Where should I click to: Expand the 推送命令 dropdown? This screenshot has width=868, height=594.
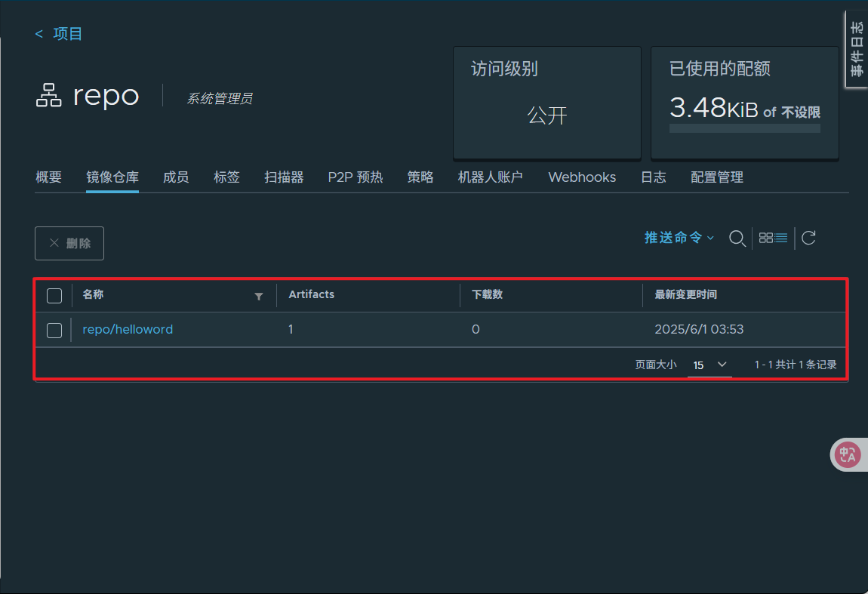[x=679, y=238]
